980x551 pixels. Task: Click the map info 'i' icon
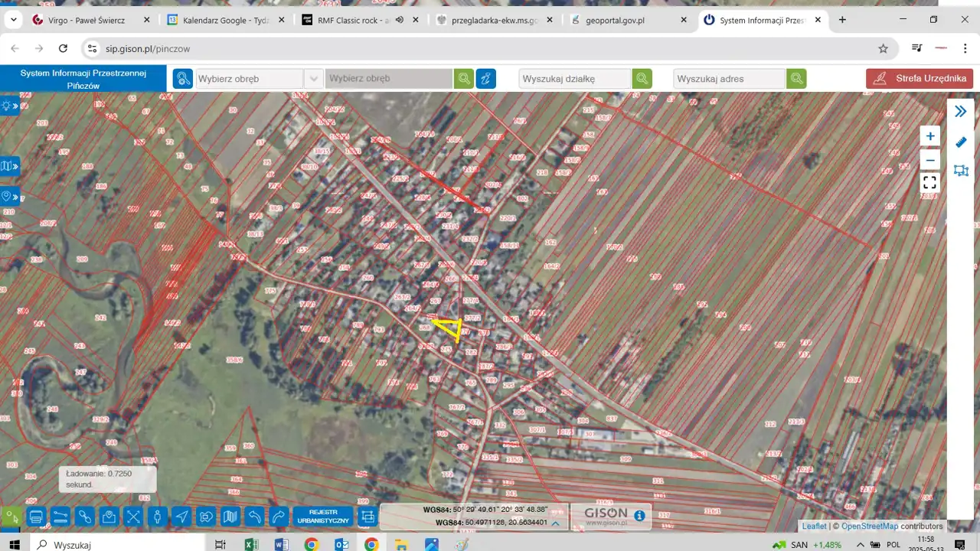pyautogui.click(x=639, y=515)
